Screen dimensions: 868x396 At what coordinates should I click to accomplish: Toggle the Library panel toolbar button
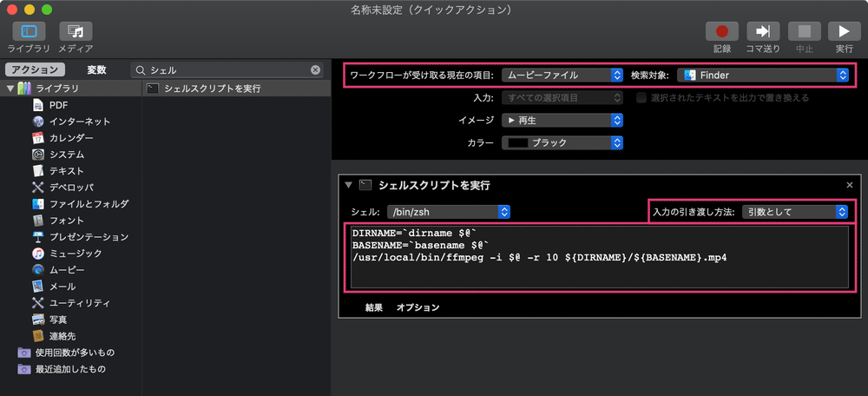click(x=29, y=31)
